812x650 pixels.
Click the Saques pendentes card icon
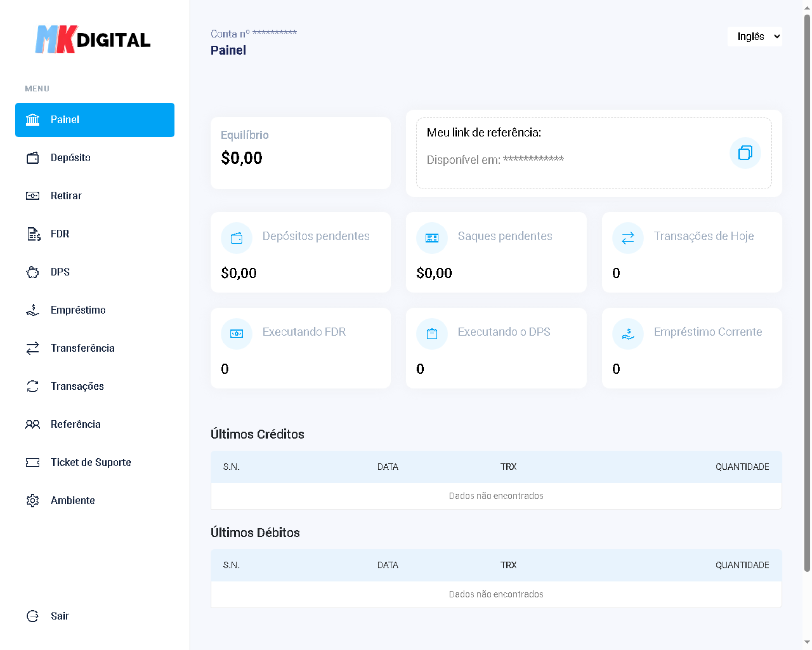point(432,238)
